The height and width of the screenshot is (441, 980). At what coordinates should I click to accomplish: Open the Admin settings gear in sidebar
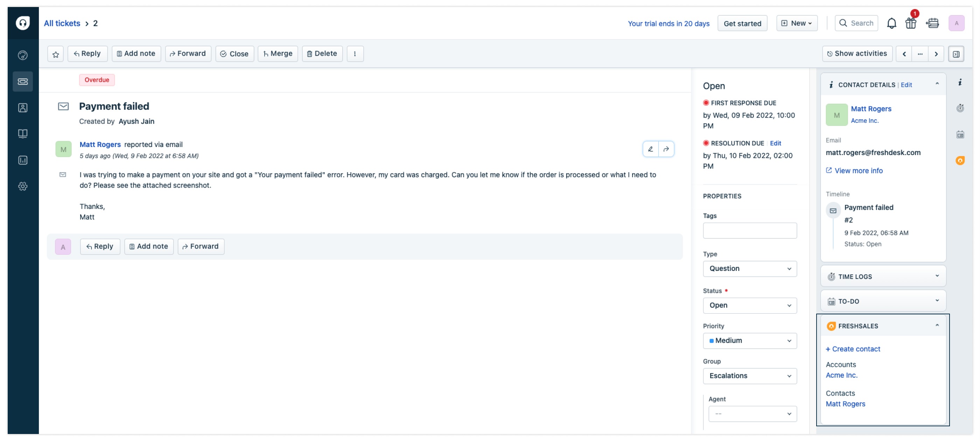(x=23, y=186)
